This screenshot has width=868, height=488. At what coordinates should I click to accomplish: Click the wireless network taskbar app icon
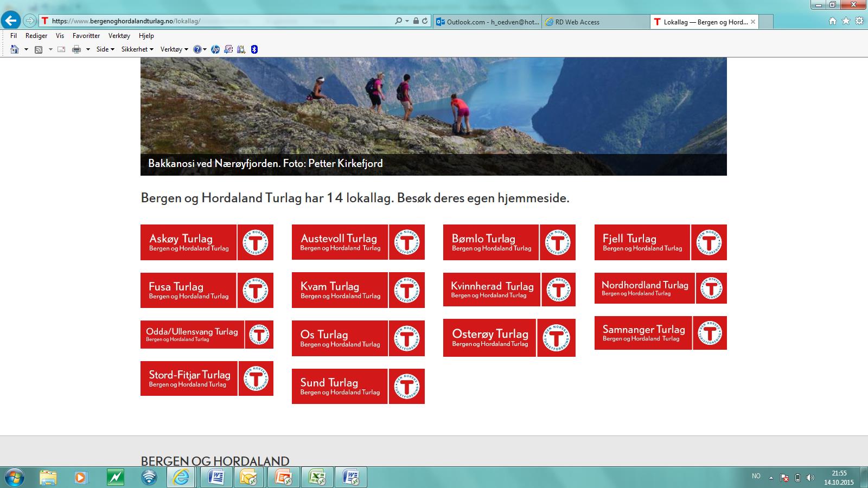click(149, 477)
